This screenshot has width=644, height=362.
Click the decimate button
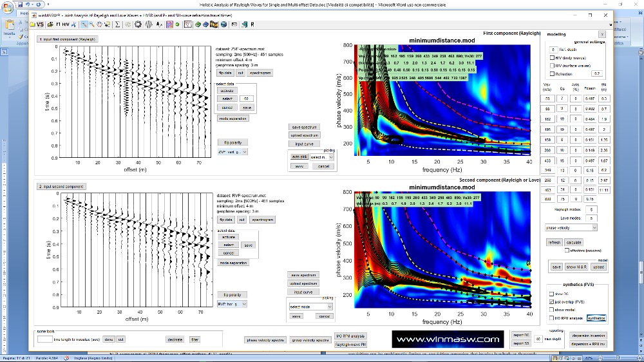pyautogui.click(x=175, y=339)
